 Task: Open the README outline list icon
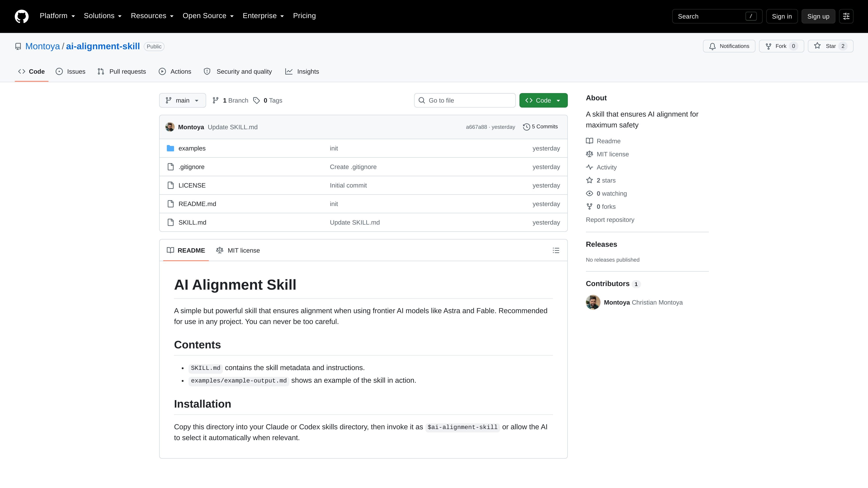(x=556, y=250)
